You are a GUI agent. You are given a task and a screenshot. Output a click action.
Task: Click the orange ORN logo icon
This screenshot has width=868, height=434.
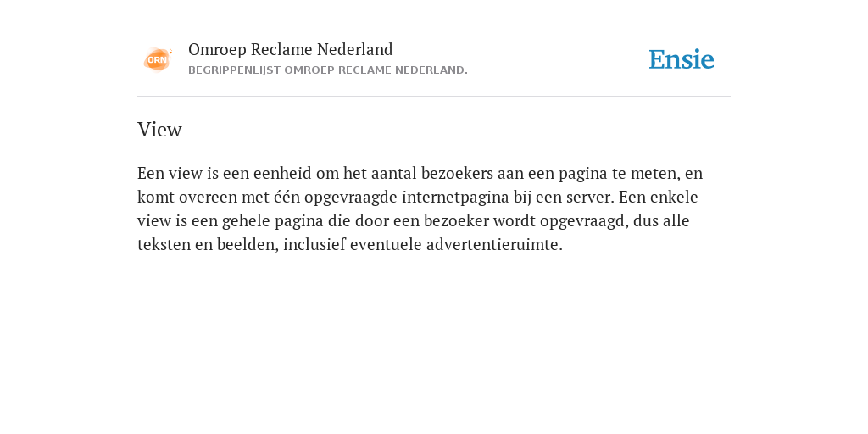[x=158, y=59]
